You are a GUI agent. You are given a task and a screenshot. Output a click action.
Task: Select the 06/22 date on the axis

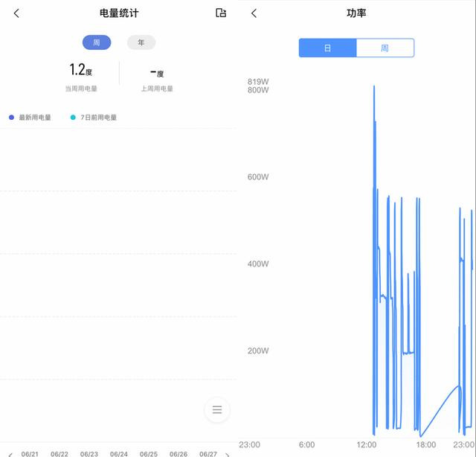point(59,454)
